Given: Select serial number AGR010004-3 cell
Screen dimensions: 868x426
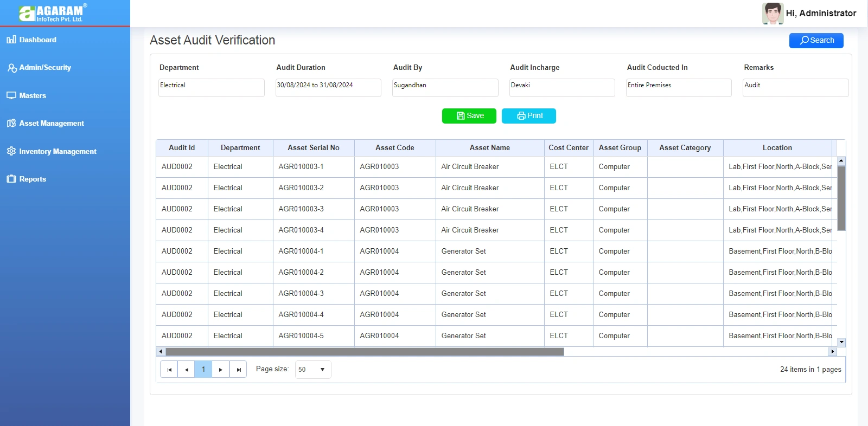Looking at the screenshot, I should coord(314,294).
